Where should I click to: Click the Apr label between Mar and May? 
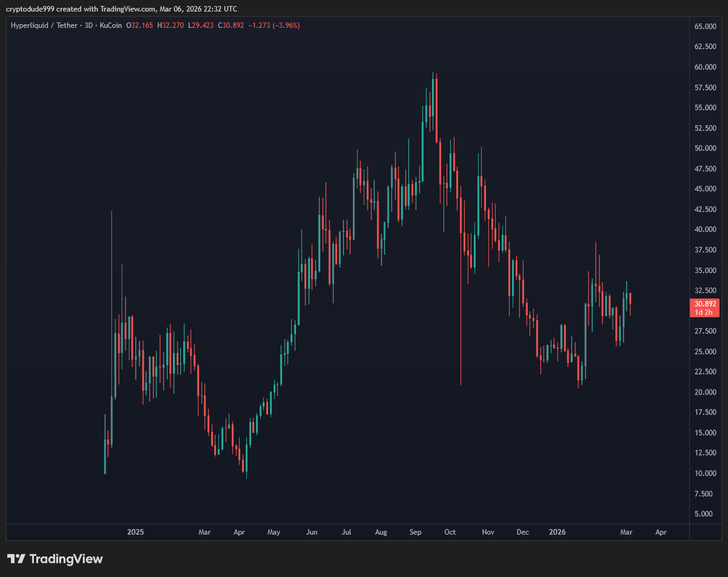pyautogui.click(x=239, y=532)
